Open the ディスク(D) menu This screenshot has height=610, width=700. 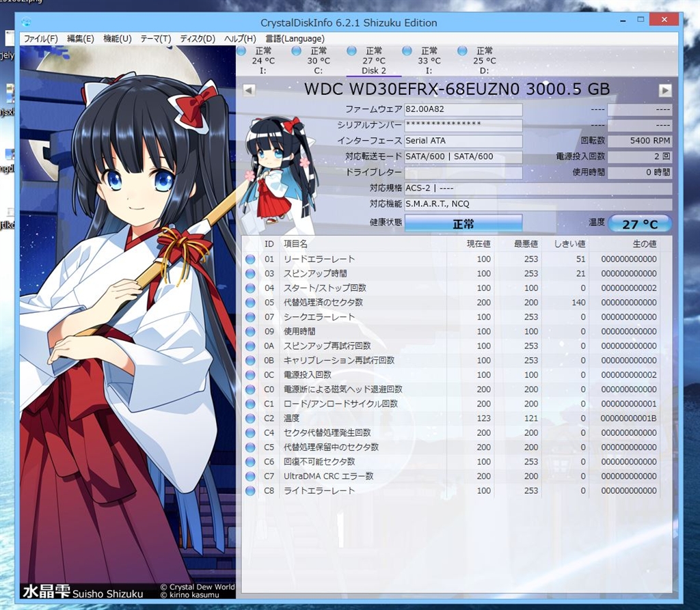(x=198, y=39)
